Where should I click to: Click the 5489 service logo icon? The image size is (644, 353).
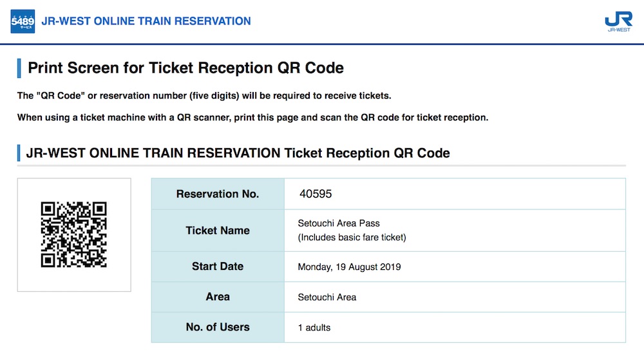[22, 21]
